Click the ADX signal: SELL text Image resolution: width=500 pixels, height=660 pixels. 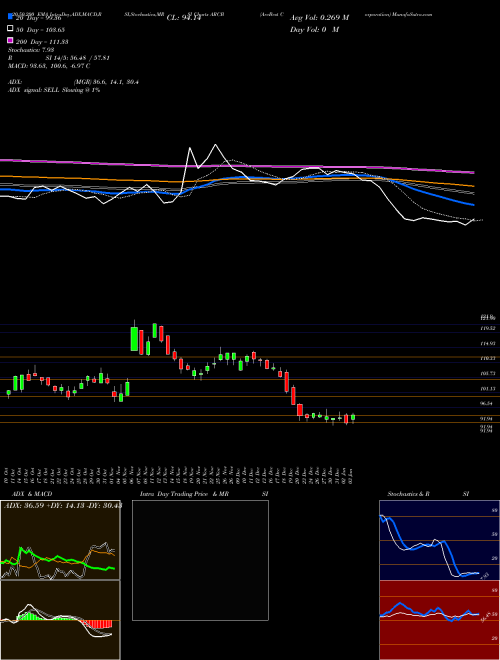(x=34, y=90)
